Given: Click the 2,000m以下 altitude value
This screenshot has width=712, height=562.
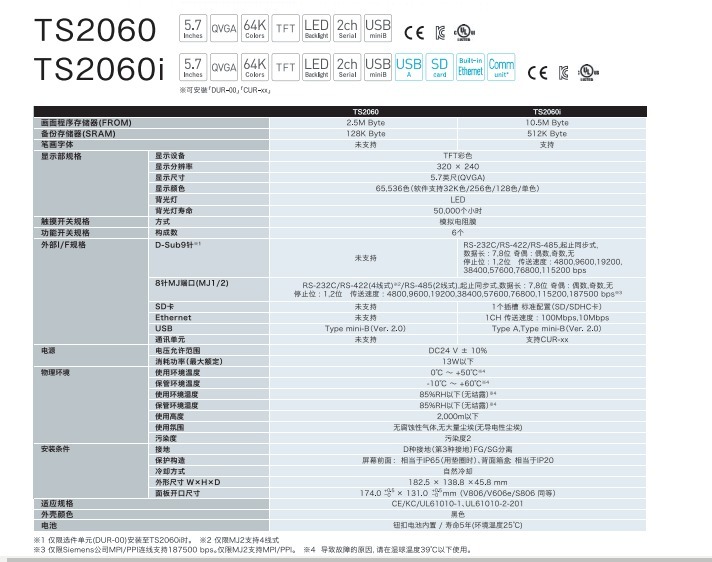Looking at the screenshot, I should [458, 416].
